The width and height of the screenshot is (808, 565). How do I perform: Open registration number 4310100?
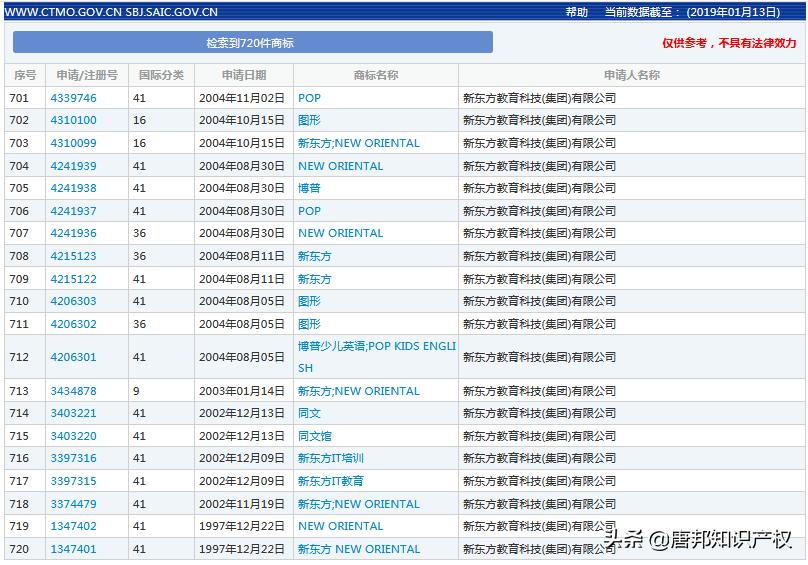pos(73,120)
